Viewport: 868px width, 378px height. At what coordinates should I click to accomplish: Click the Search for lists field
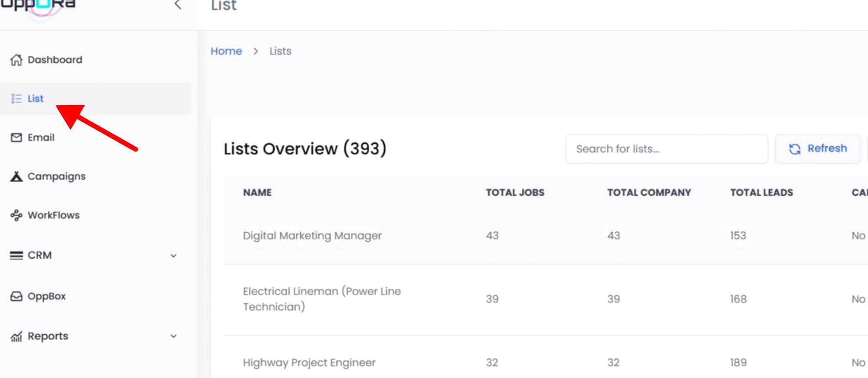pyautogui.click(x=666, y=149)
